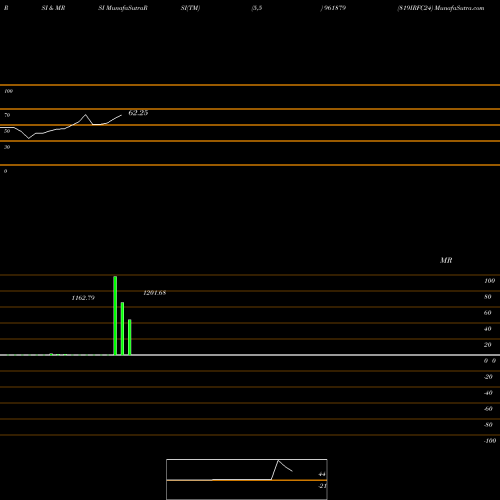Click the 44 label in mini chart

pyautogui.click(x=322, y=474)
